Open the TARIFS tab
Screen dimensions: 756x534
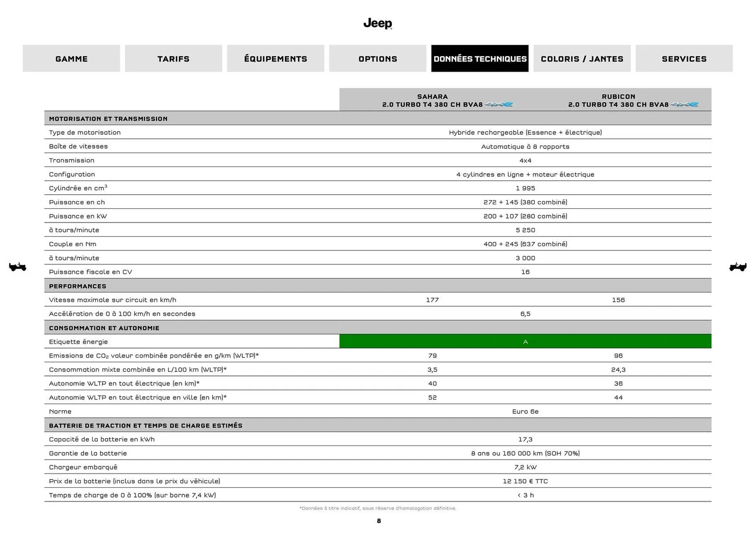click(x=173, y=58)
